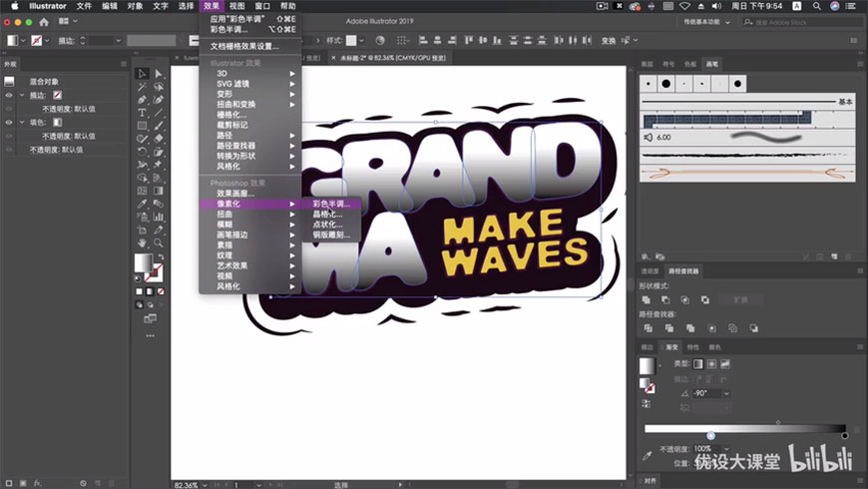Select the Artboard tool
This screenshot has height=489, width=868.
[142, 230]
